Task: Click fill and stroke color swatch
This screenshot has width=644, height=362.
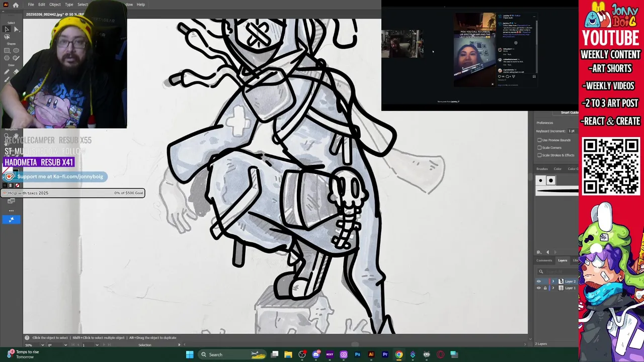Action: (10, 171)
